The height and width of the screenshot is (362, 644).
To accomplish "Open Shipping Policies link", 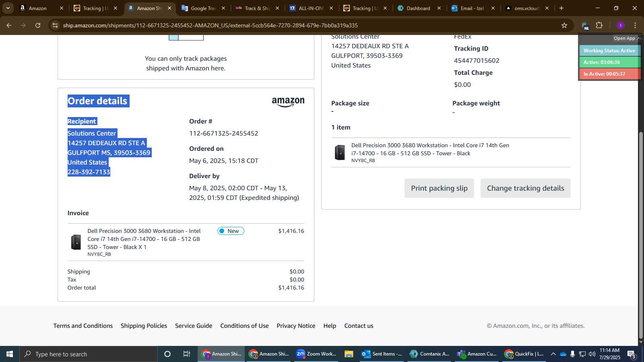I will [144, 326].
